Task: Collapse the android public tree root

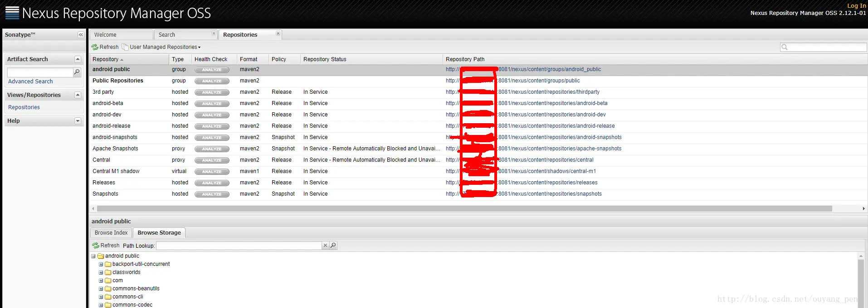Action: pyautogui.click(x=93, y=256)
